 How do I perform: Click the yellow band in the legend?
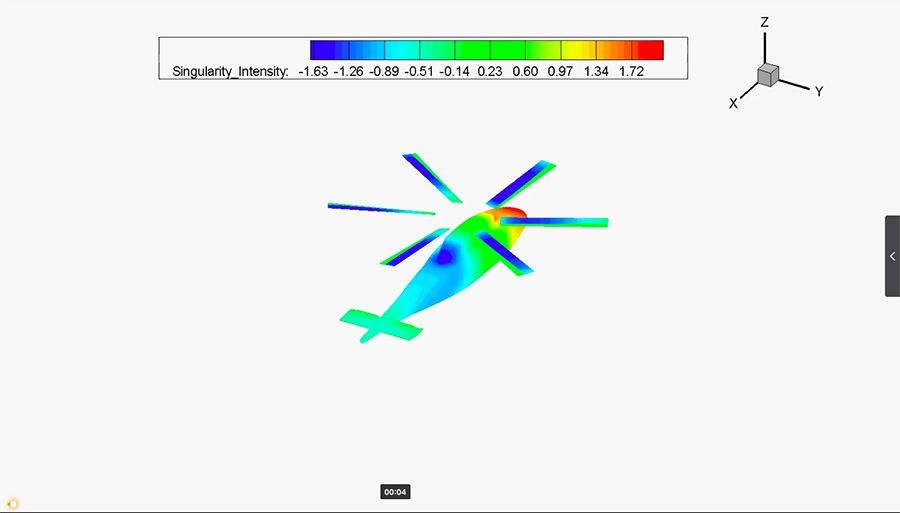click(x=578, y=50)
